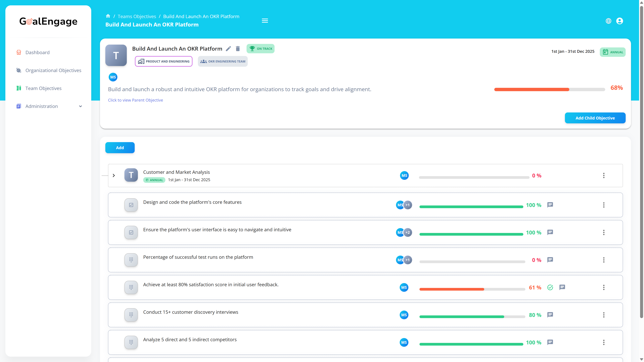Click MS avatar on Conduct 15+ interviews row

coord(404,315)
